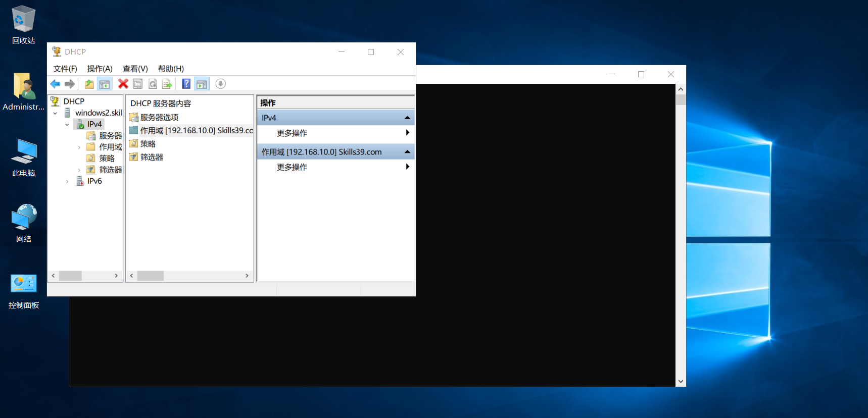This screenshot has height=418, width=868.
Task: Toggle the Show/Hide Console Tree icon
Action: pos(105,84)
